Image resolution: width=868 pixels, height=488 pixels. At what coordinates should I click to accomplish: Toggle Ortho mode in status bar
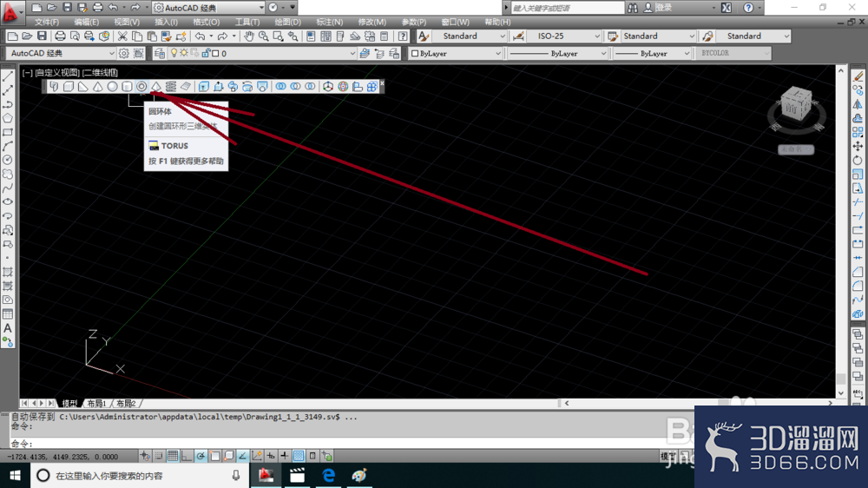187,456
